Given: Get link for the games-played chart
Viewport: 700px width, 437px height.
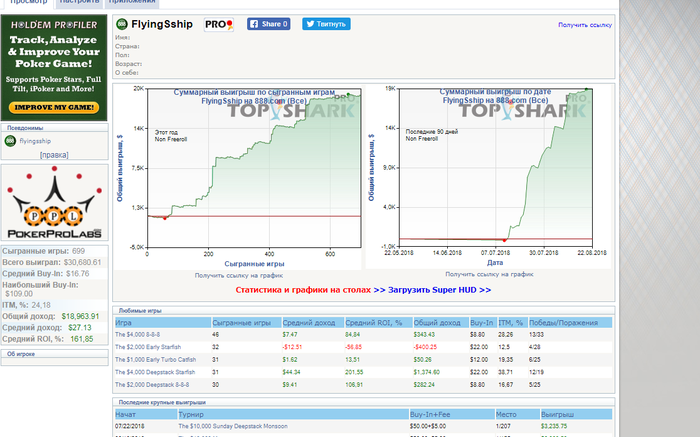Looking at the screenshot, I should point(239,276).
